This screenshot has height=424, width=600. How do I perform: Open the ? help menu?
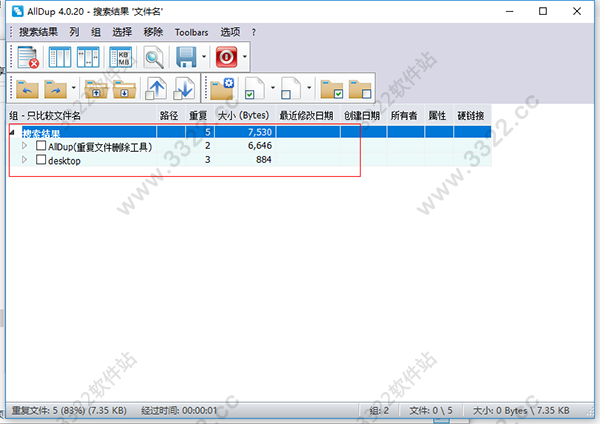click(x=253, y=33)
